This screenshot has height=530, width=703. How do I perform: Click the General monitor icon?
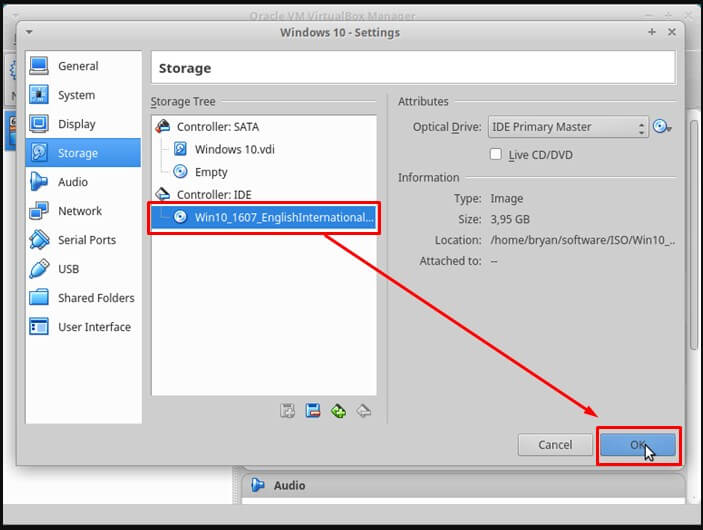(x=39, y=66)
